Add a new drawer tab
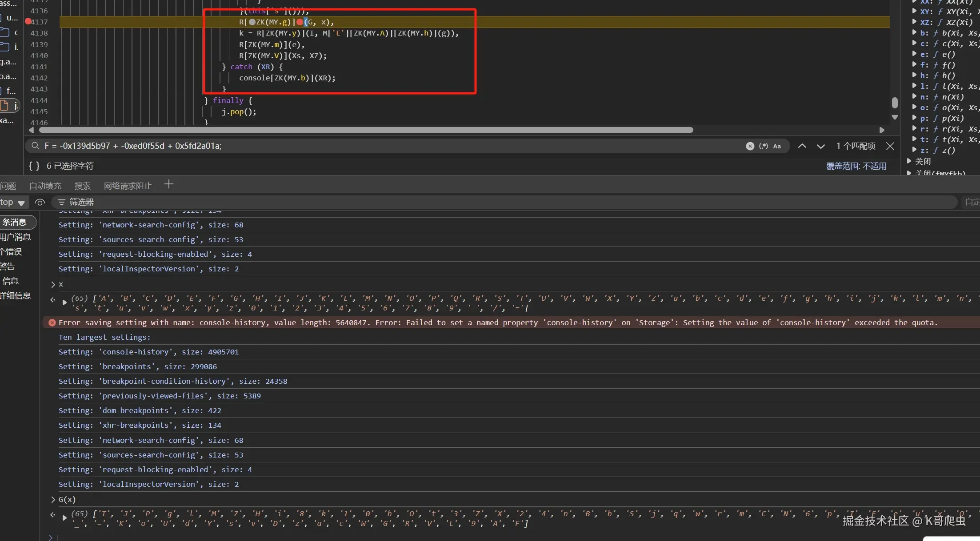Image resolution: width=980 pixels, height=541 pixels. click(168, 185)
